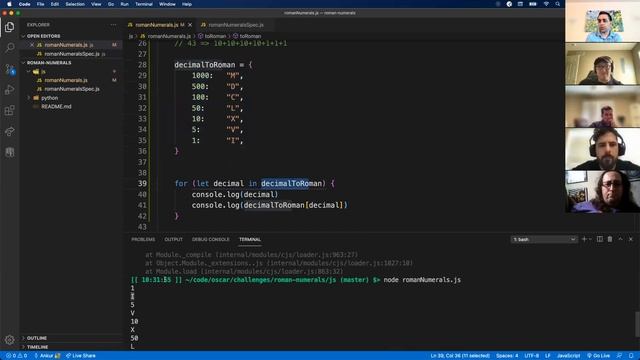Open the Window menu
640x360 pixels.
click(x=167, y=4)
